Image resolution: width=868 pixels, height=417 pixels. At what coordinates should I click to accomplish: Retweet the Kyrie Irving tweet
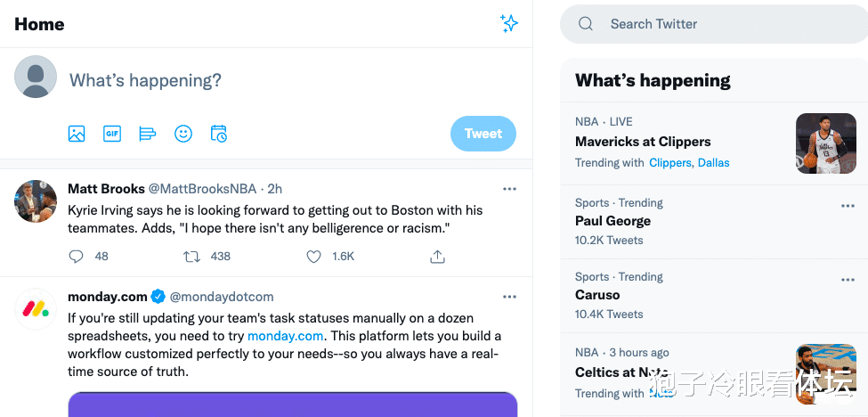[x=191, y=257]
